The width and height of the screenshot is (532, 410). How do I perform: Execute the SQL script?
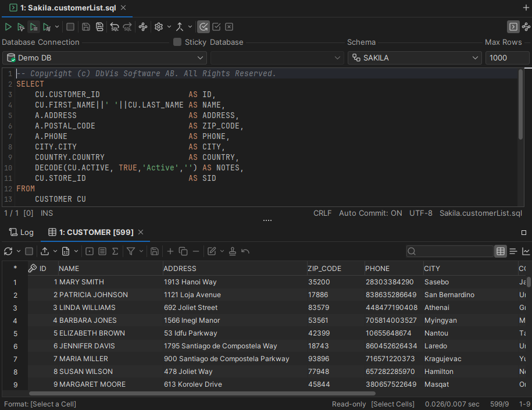(8, 27)
